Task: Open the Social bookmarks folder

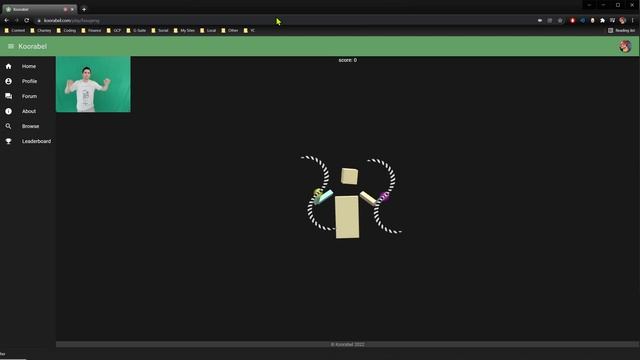Action: coord(160,31)
